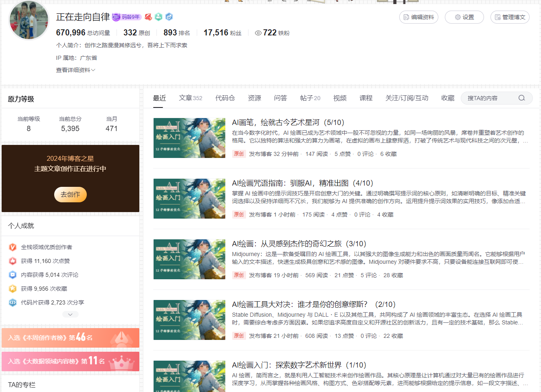Screen dimensions: 541x392
Task: Click 当前总分 5,395 value
Action: [70, 129]
